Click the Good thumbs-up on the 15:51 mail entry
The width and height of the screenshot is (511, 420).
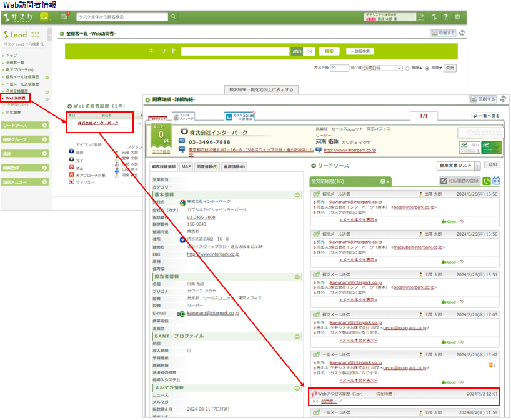(x=449, y=302)
